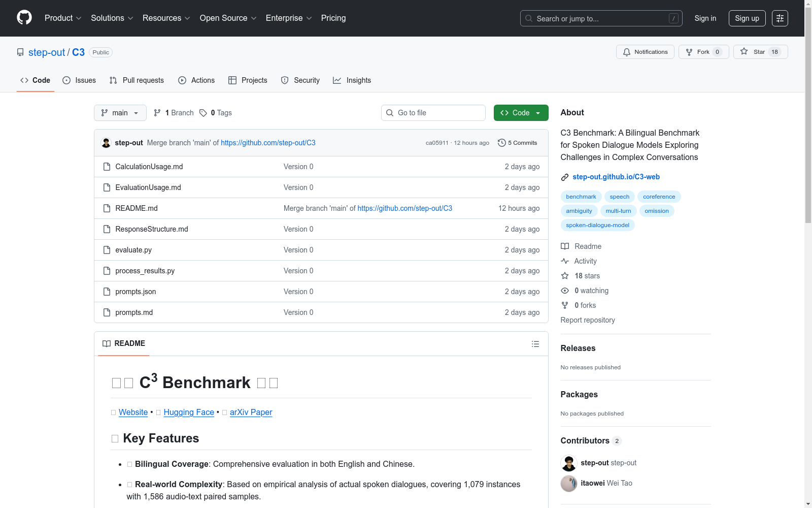This screenshot has width=812, height=508.
Task: Click step-out contributor avatar in sidebar
Action: [569, 463]
